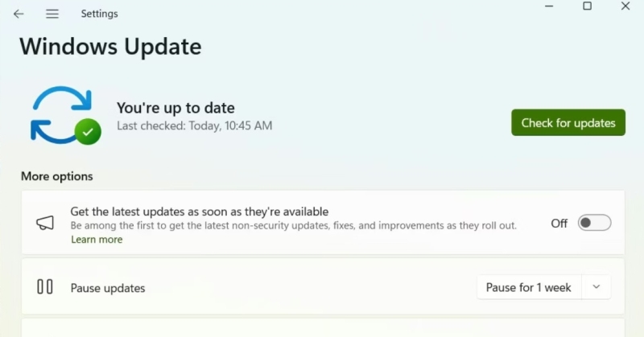Open the hamburger navigation menu

point(52,14)
